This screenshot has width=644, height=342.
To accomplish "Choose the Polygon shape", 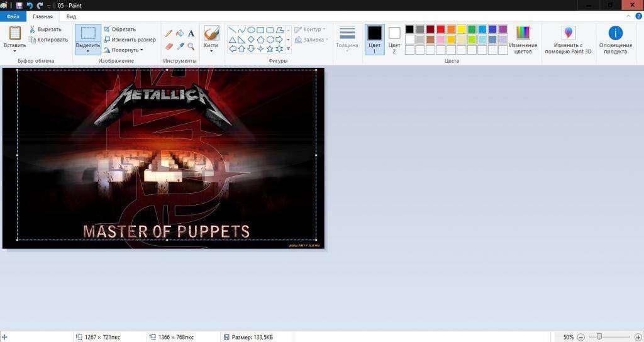I will click(x=279, y=30).
